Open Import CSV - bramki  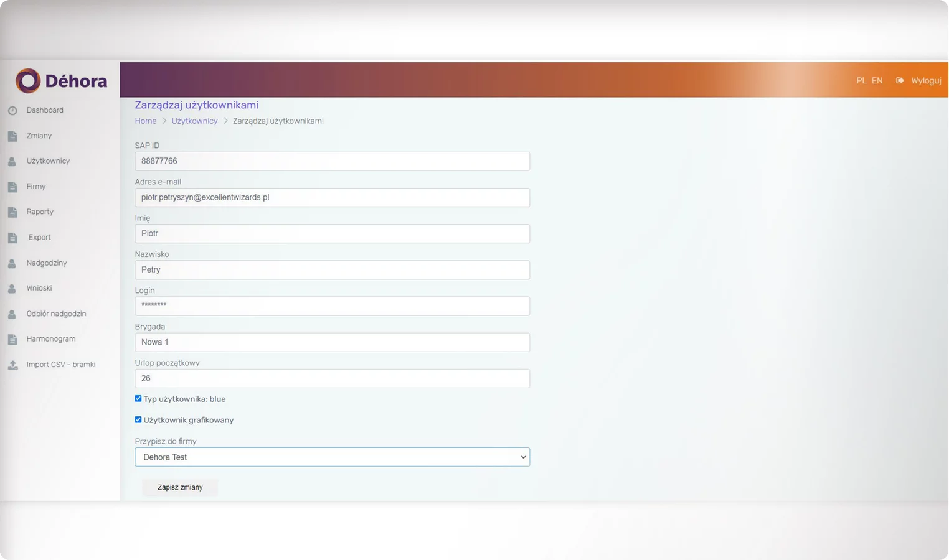(61, 365)
